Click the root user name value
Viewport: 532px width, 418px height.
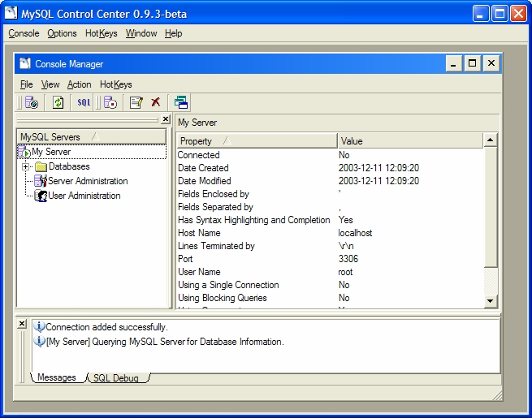click(345, 272)
